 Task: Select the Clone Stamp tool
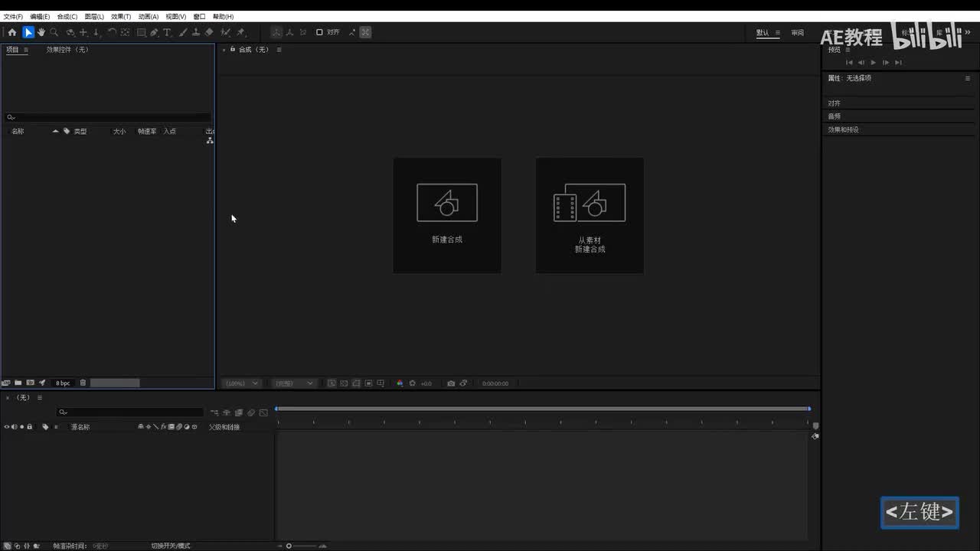pos(196,32)
